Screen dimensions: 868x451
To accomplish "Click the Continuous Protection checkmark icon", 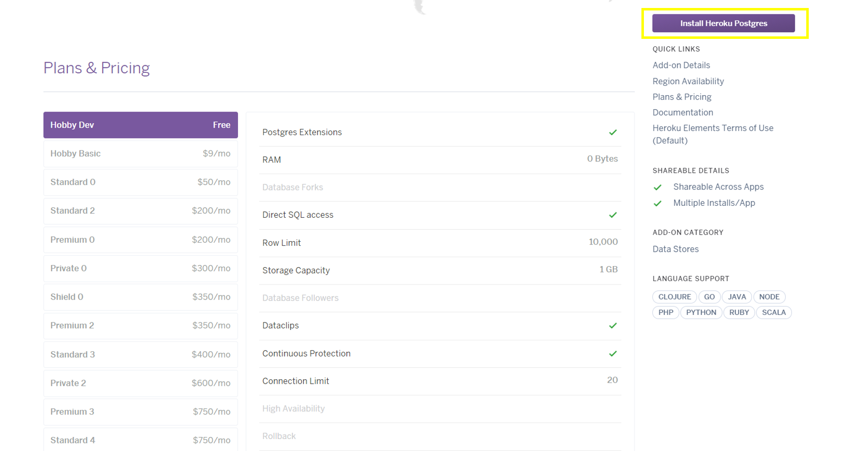I will point(613,354).
